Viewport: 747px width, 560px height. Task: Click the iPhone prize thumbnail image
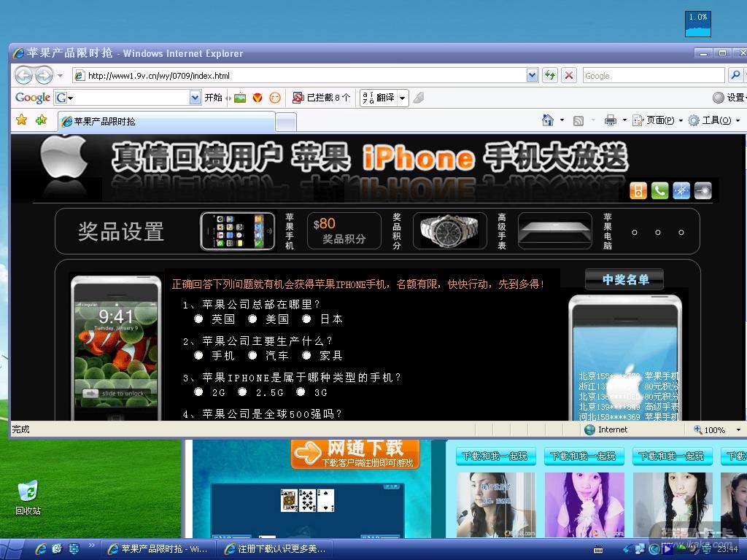[238, 231]
